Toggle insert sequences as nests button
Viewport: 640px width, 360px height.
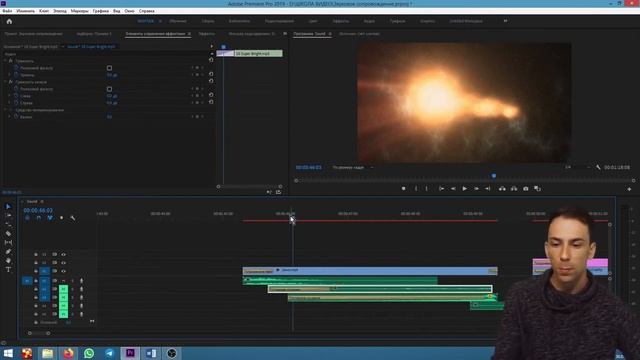point(27,218)
